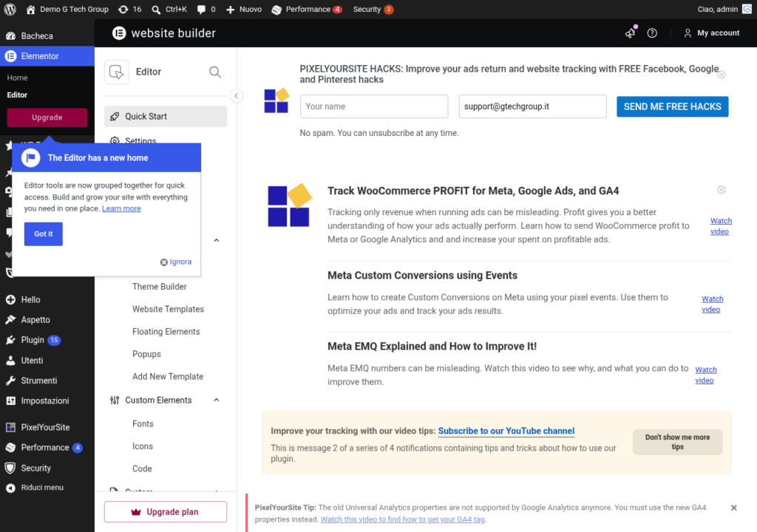Focus the support@gtechgroup.it email field
The height and width of the screenshot is (532, 757).
[532, 106]
